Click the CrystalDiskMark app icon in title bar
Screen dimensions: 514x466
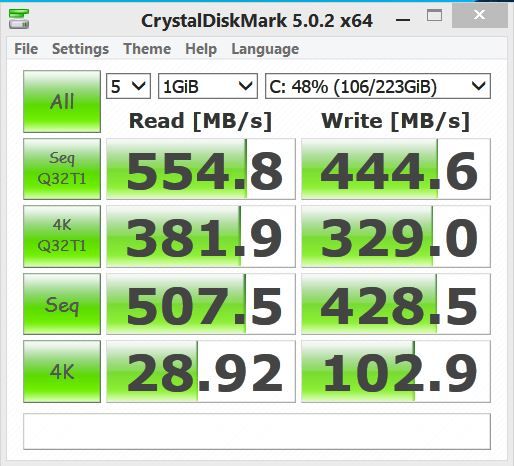pyautogui.click(x=19, y=19)
